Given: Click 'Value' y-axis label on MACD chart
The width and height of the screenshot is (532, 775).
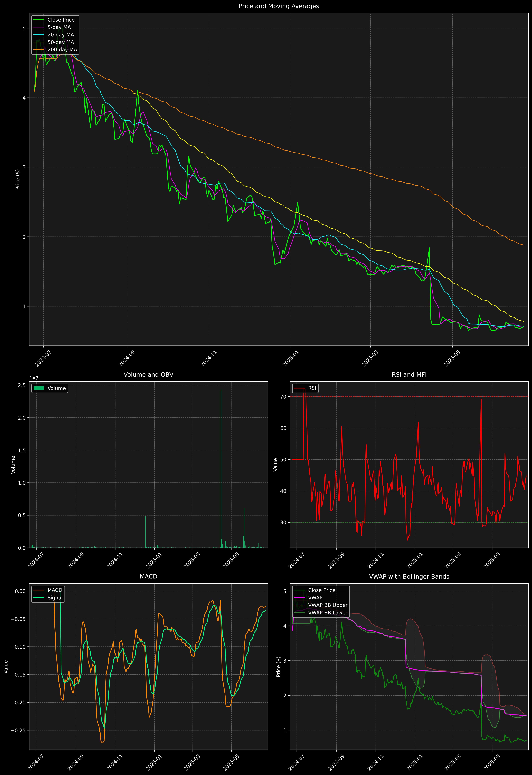Looking at the screenshot, I should (6, 667).
